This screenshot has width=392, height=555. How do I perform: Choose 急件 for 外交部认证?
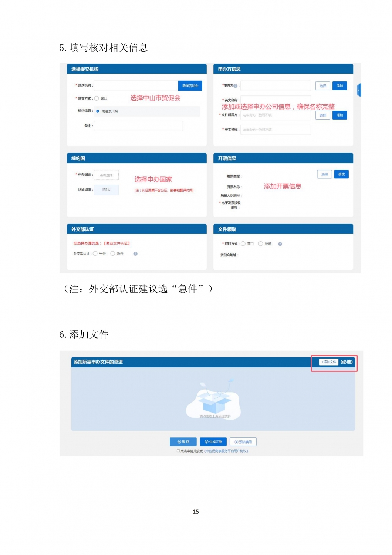(x=113, y=253)
